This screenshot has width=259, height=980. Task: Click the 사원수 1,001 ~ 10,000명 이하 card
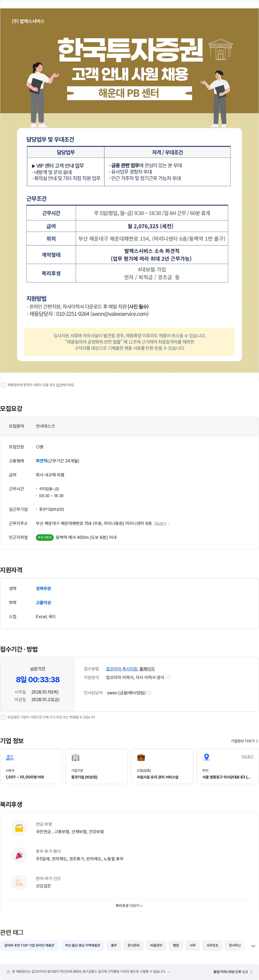click(31, 766)
